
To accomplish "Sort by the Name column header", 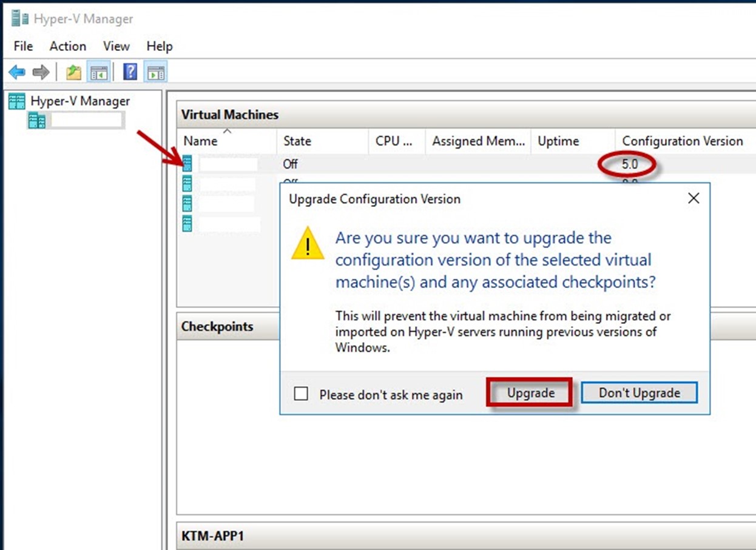I will (x=226, y=141).
